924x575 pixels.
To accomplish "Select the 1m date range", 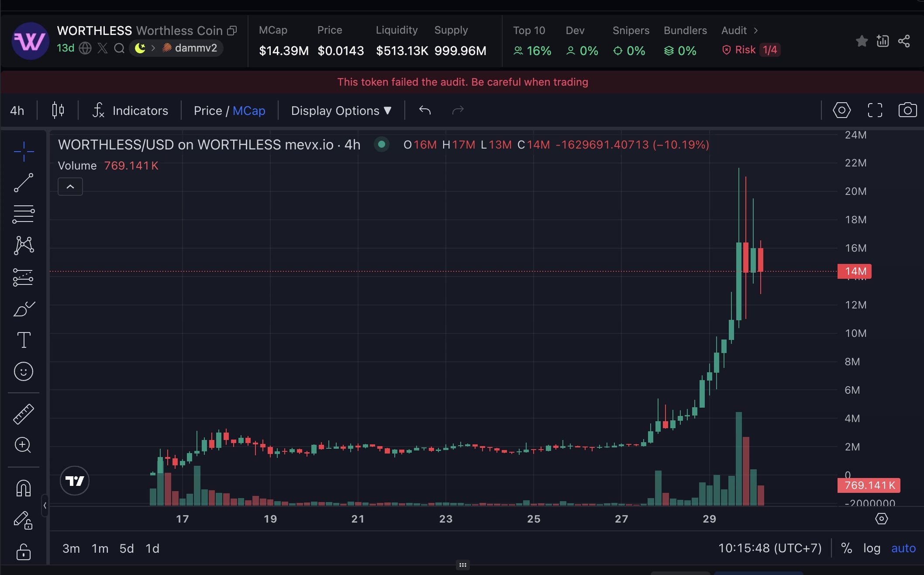I will [x=100, y=548].
